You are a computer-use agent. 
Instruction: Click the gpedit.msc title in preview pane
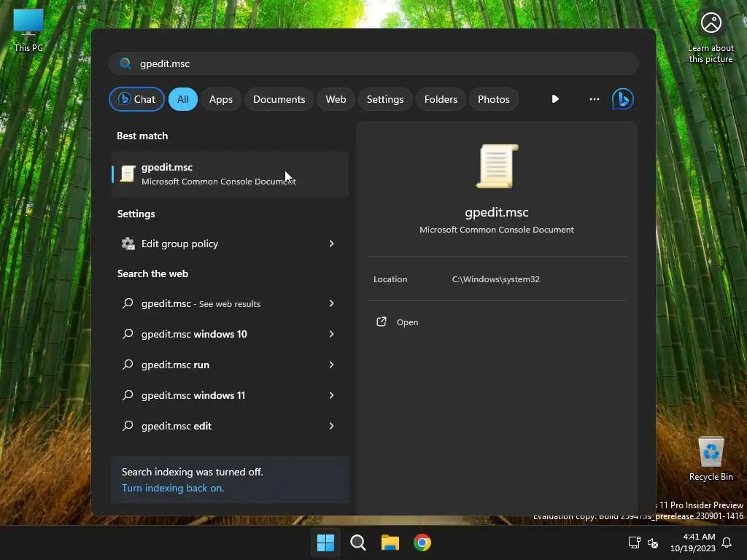496,212
